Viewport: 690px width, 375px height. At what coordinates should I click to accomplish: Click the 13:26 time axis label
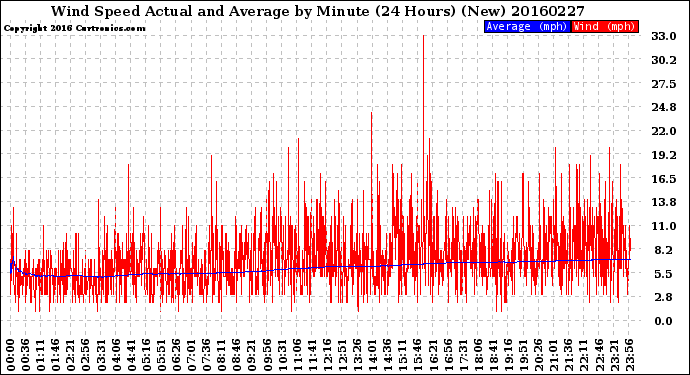tap(358, 355)
